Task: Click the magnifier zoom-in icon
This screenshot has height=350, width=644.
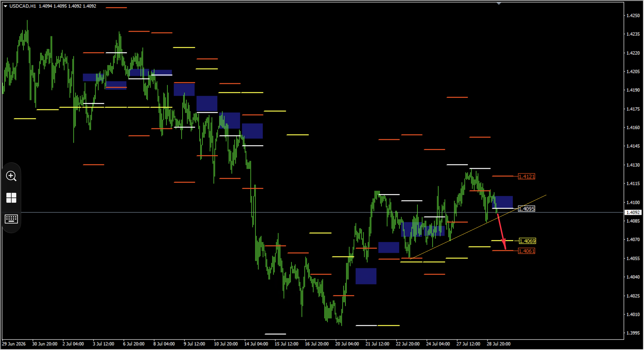Action: tap(11, 176)
